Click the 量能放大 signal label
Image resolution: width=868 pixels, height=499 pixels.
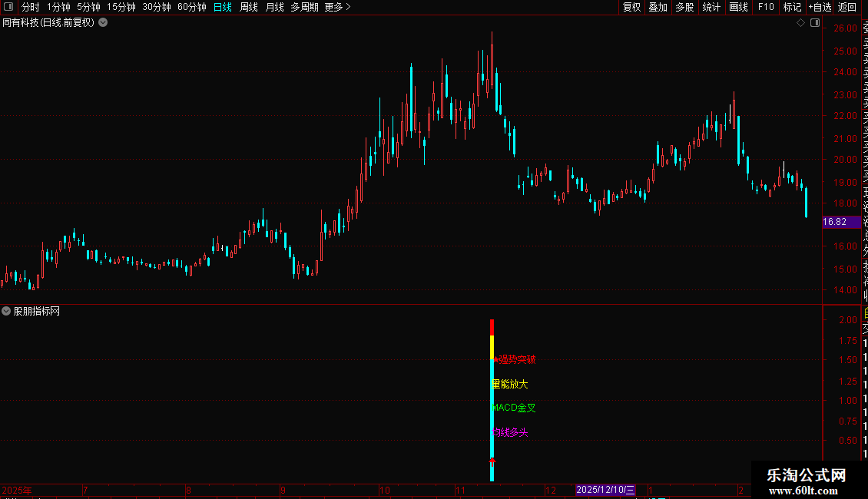[510, 384]
